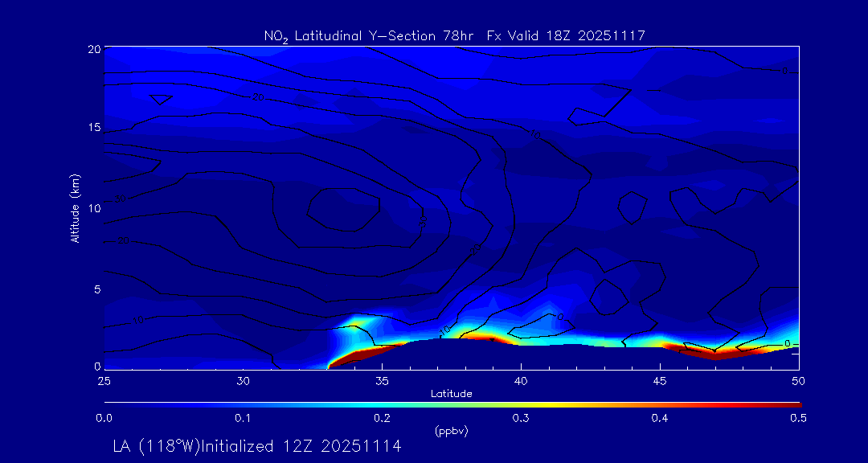
Task: Select latitude axis tick label "45"
Action: coord(660,381)
